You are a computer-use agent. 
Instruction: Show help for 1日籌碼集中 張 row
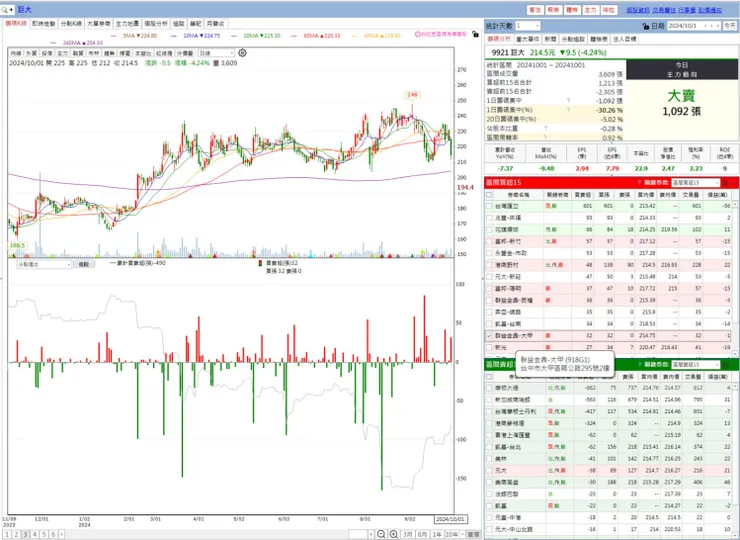pos(568,101)
